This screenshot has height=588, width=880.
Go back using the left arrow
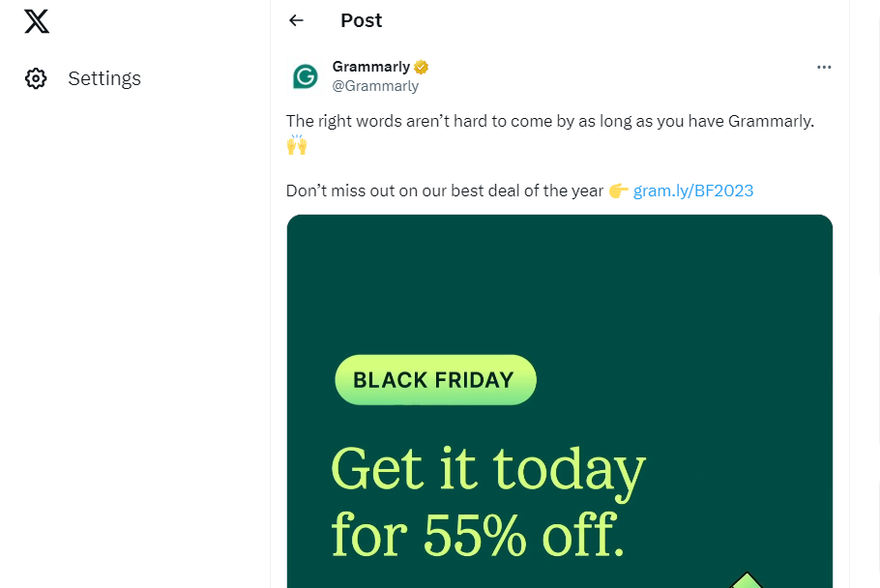(x=296, y=20)
